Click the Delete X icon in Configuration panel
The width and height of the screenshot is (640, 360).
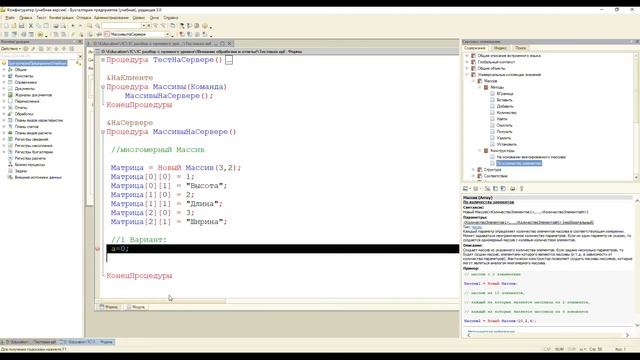point(49,49)
